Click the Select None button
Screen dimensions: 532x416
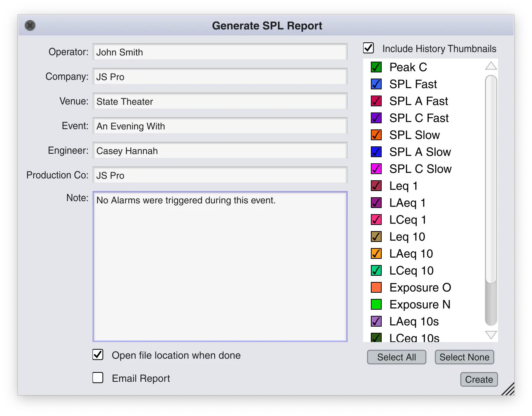click(x=464, y=357)
